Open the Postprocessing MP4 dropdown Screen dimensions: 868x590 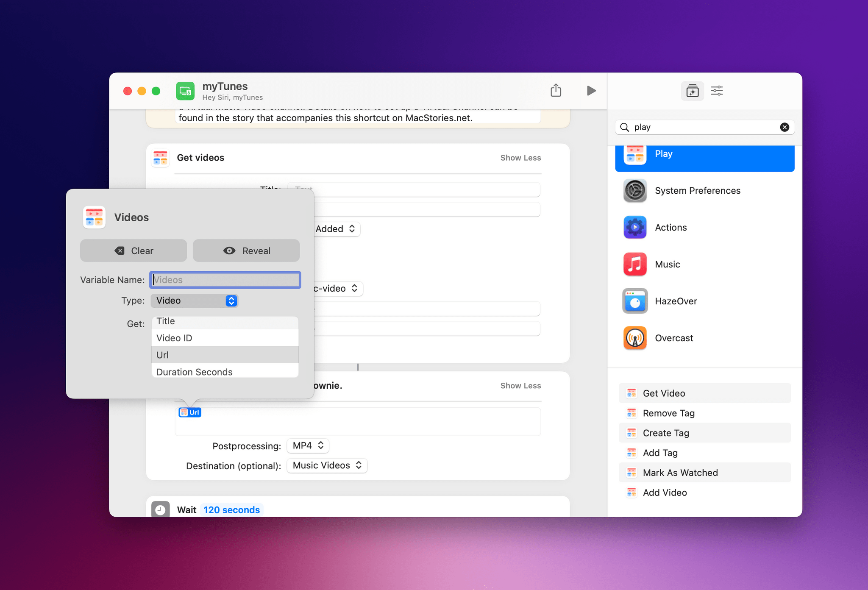(308, 446)
